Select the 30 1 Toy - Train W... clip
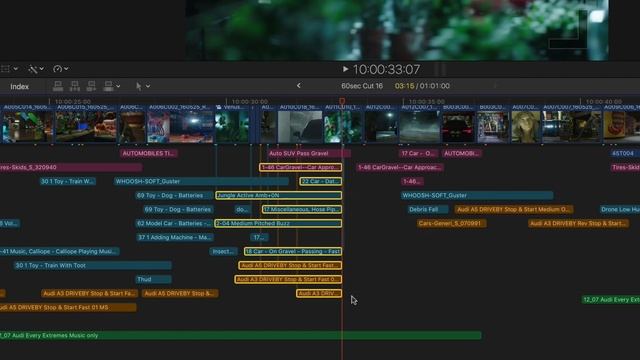The image size is (640, 360). [68, 181]
